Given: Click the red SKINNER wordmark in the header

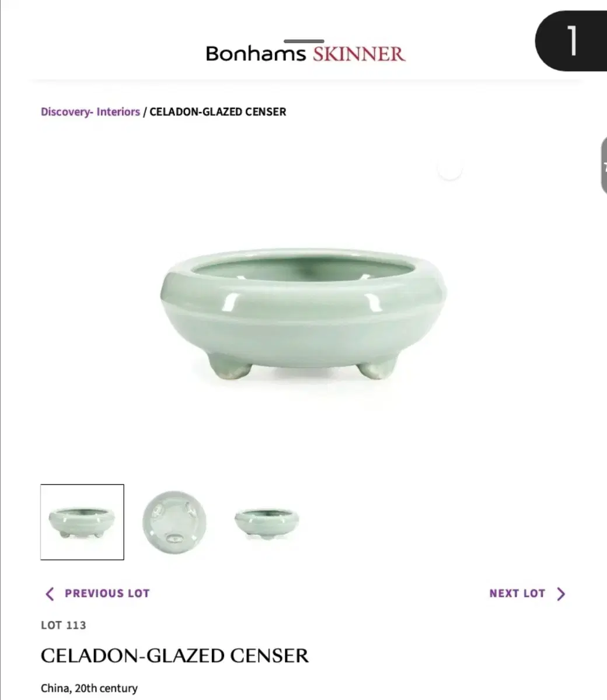Looking at the screenshot, I should click(359, 54).
